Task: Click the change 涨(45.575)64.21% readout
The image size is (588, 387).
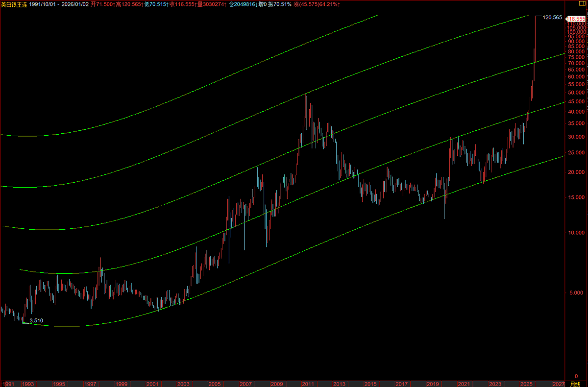Action: 318,4
